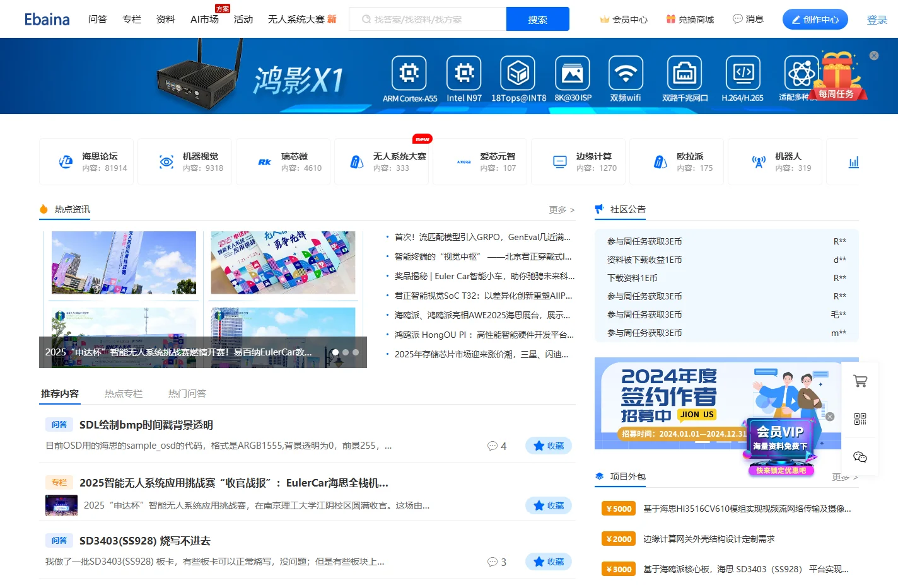
Task: Open 资料 in top navigation
Action: click(166, 20)
